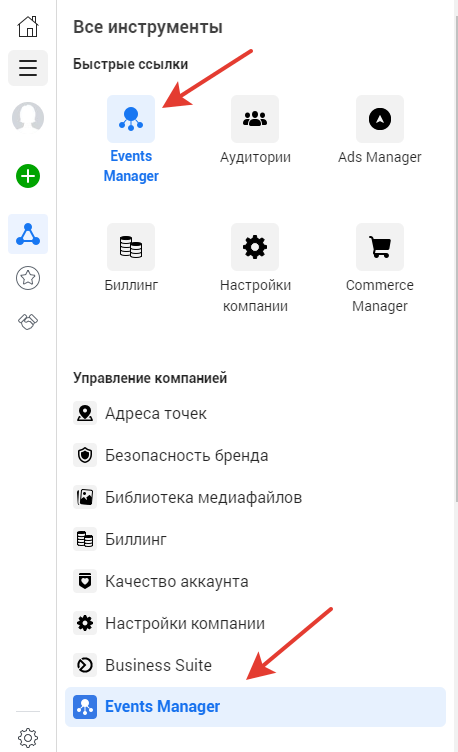Viewport: 458px width, 752px height.
Task: Click the highlighted Events Manager list entry
Action: [256, 706]
